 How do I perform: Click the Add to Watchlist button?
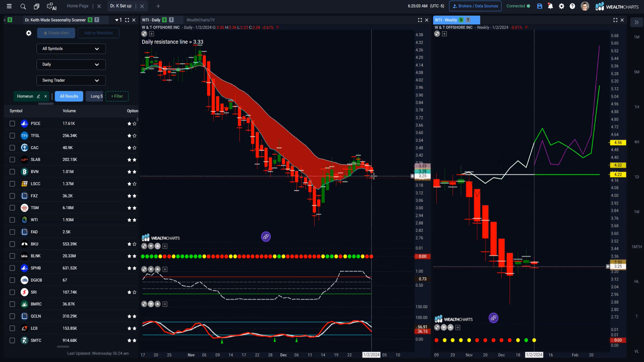coord(98,33)
